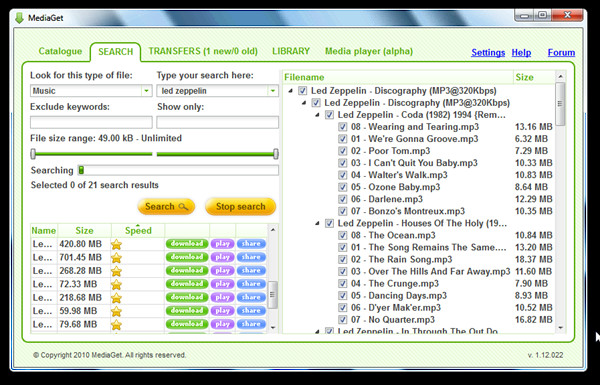Uncheck the Houses Of The Holy folder checkbox
Screen dimensions: 600x385
point(329,223)
